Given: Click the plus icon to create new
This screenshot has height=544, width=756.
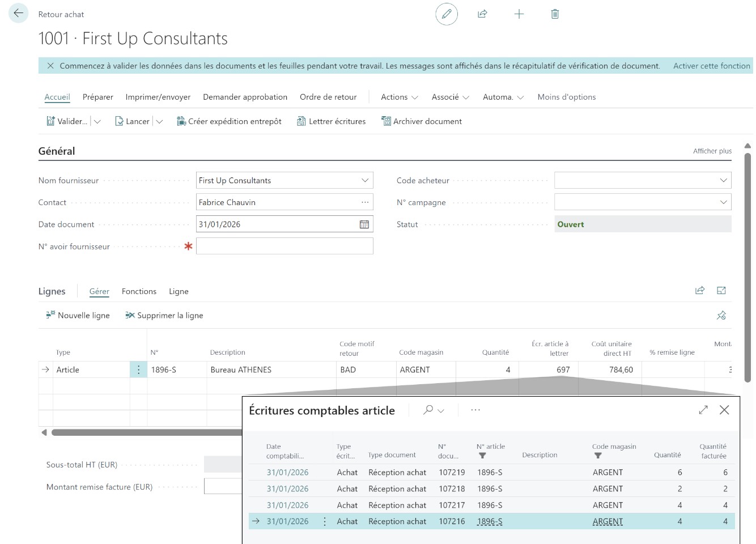Looking at the screenshot, I should [x=519, y=14].
